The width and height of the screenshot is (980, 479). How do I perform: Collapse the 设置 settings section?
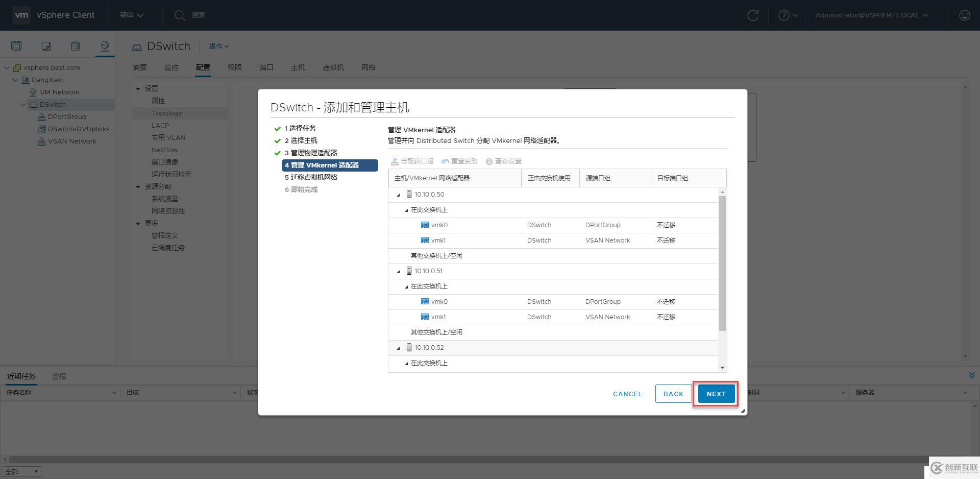click(x=138, y=89)
